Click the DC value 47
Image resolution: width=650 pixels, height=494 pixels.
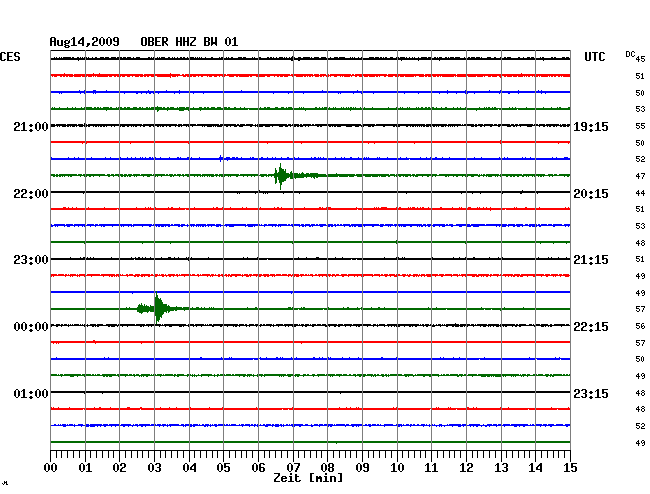click(640, 176)
